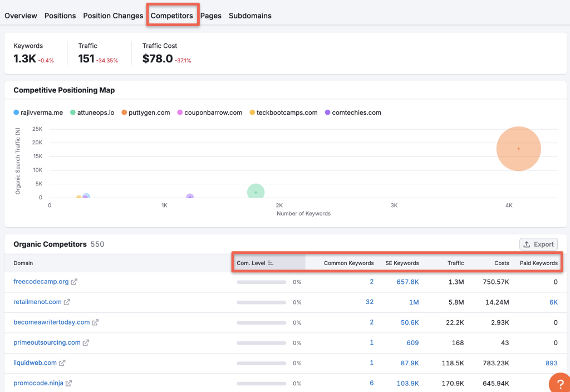This screenshot has width=570, height=392.
Task: Click the Export button
Action: coord(538,244)
